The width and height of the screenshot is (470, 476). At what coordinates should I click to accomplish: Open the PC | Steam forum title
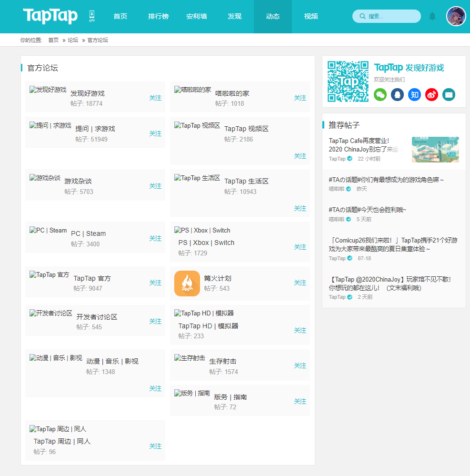[x=88, y=234]
